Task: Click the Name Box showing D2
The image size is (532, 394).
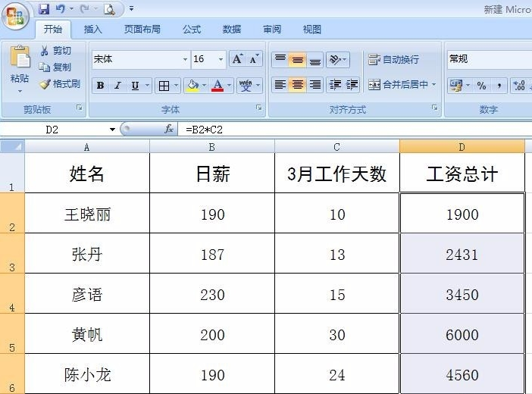Action: [52, 130]
